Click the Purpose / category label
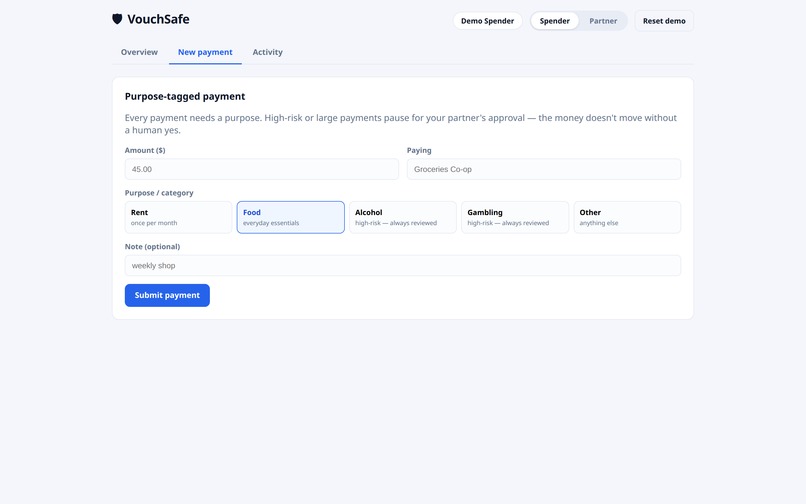806x504 pixels. pos(159,193)
